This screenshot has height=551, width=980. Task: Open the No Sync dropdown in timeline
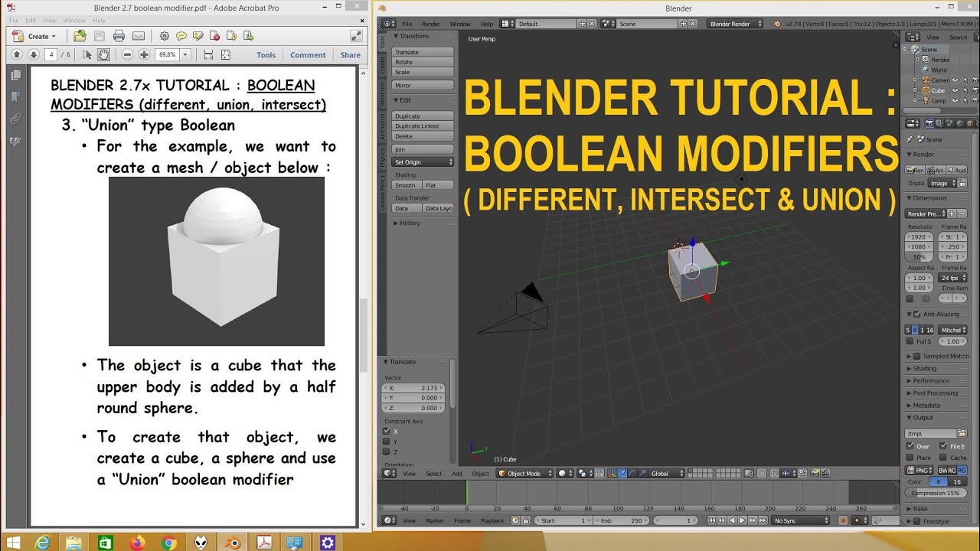[801, 520]
